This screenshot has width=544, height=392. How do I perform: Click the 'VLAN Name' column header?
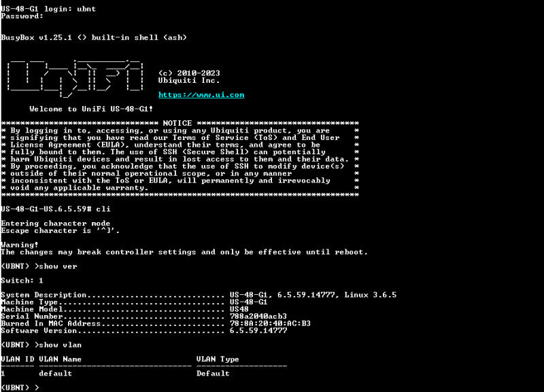(x=60, y=359)
